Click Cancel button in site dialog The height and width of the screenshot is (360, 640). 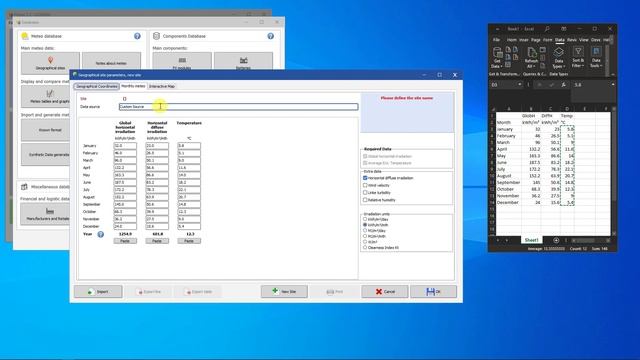(384, 291)
